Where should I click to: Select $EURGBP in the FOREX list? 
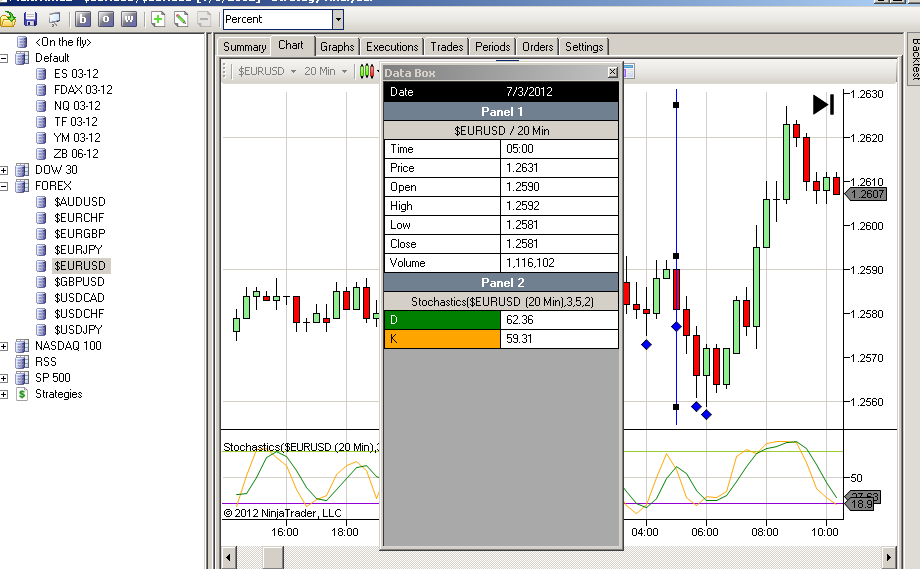80,234
